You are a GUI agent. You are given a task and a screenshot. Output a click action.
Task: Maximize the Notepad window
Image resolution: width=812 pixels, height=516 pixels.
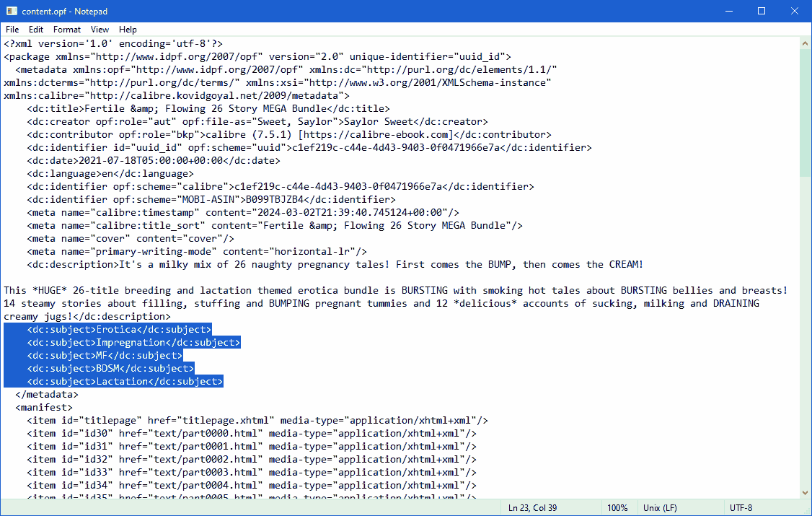762,11
